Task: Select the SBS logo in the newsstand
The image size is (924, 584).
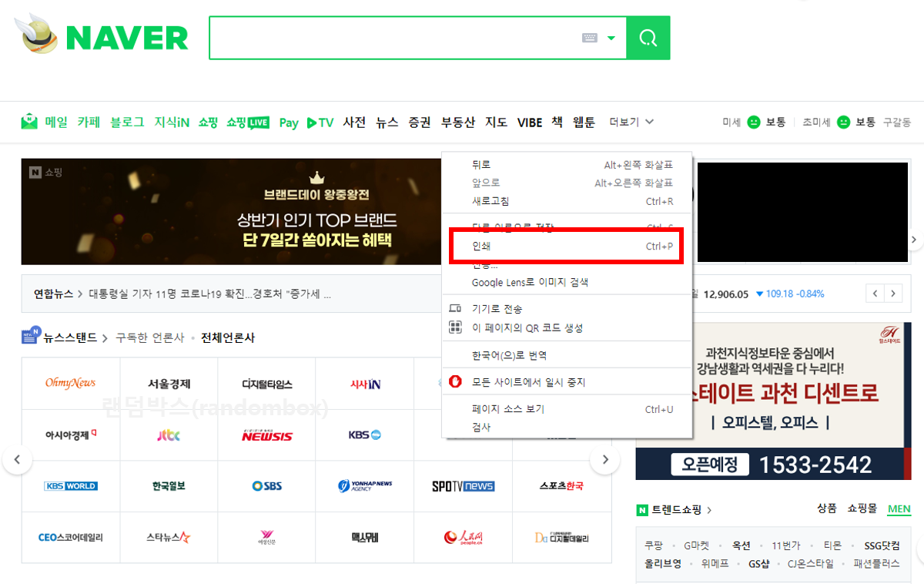Action: [x=266, y=486]
